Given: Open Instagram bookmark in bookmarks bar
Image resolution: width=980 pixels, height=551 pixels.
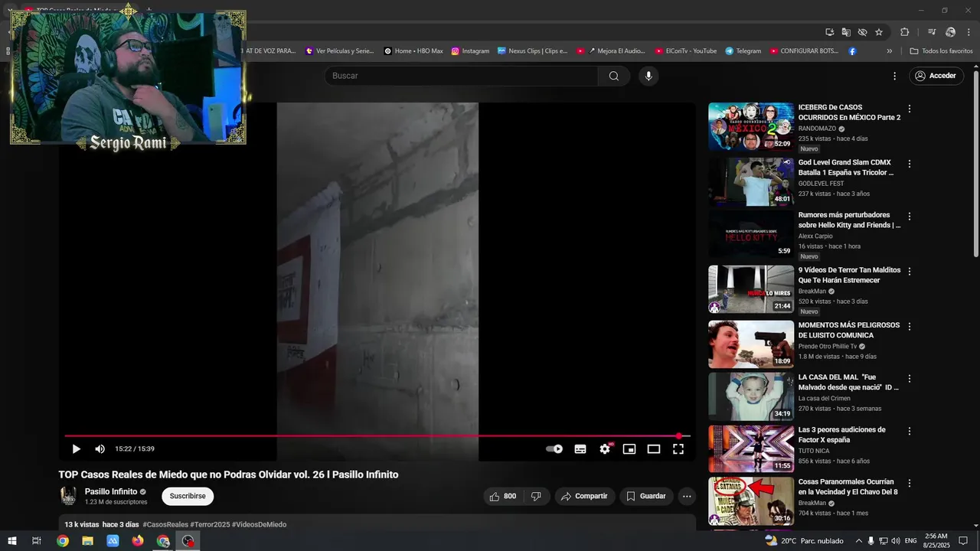Looking at the screenshot, I should 470,51.
